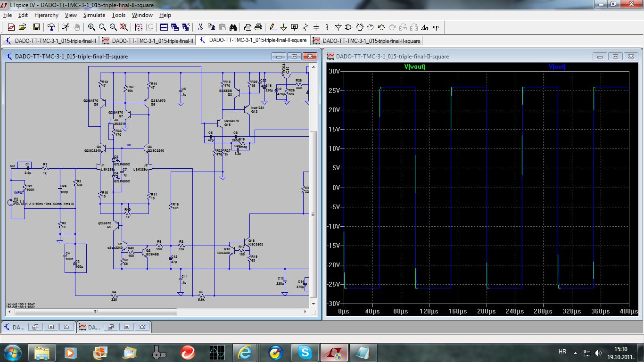Click the Zoom Out magnifier icon
Screen dimensions: 644x362
coord(113,27)
